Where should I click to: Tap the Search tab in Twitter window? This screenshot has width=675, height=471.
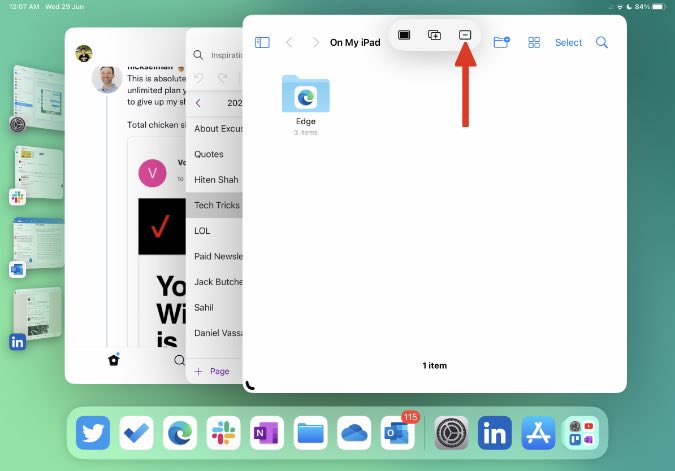tap(180, 360)
